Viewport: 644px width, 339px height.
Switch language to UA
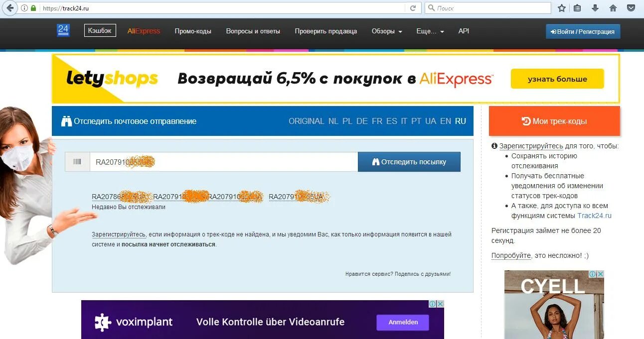click(x=431, y=121)
